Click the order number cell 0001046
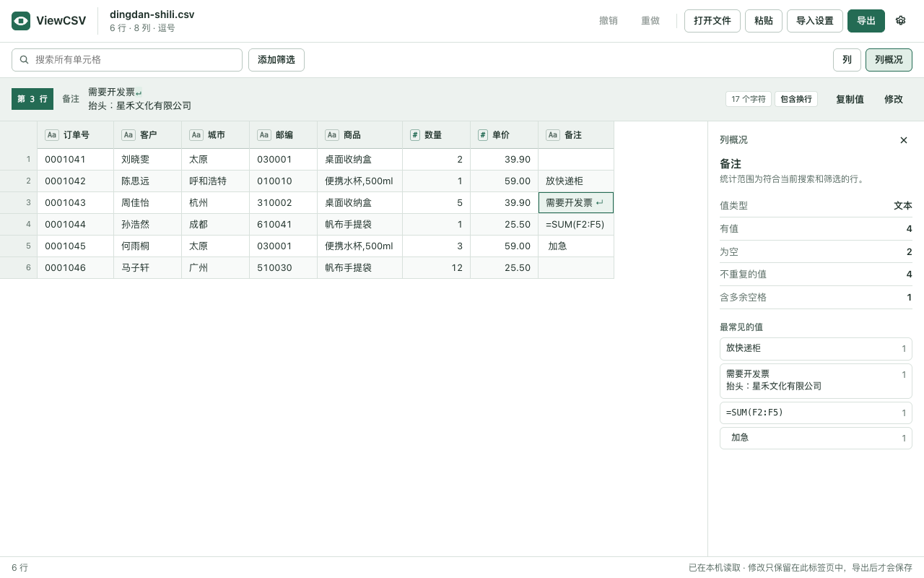924x578 pixels. 75,268
